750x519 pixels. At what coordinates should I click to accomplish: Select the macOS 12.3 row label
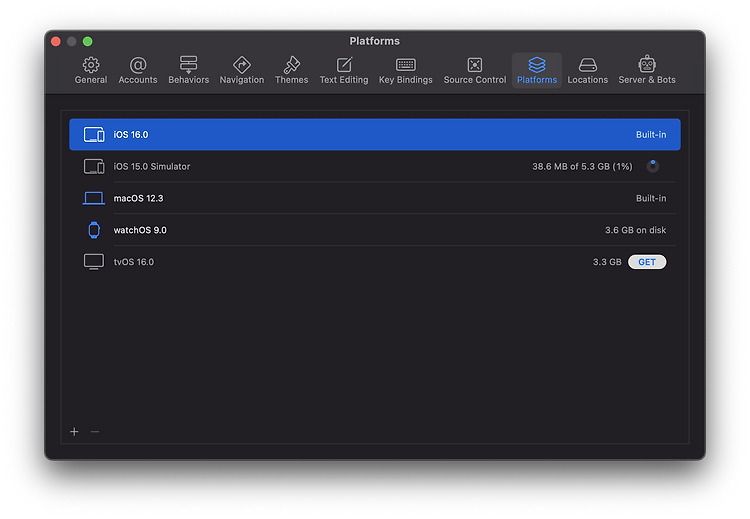click(x=138, y=199)
